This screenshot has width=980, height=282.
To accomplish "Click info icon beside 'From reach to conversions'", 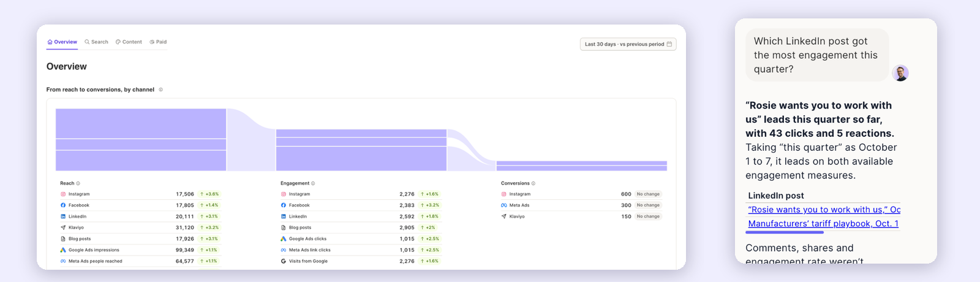I will [161, 90].
